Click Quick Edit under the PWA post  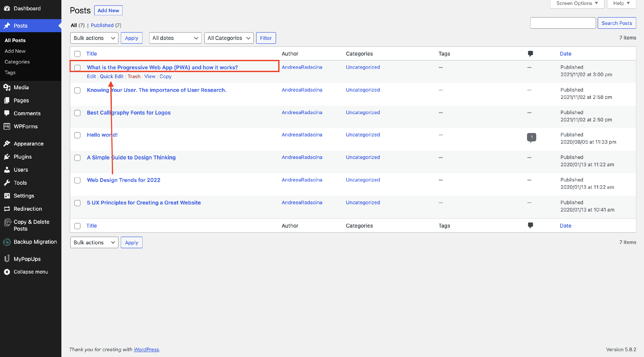(x=111, y=76)
